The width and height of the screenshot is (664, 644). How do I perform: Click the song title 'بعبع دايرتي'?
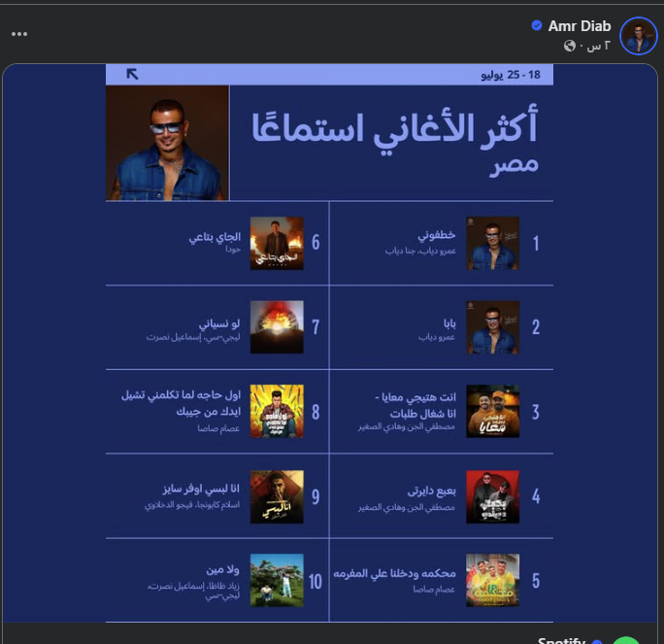coord(432,491)
